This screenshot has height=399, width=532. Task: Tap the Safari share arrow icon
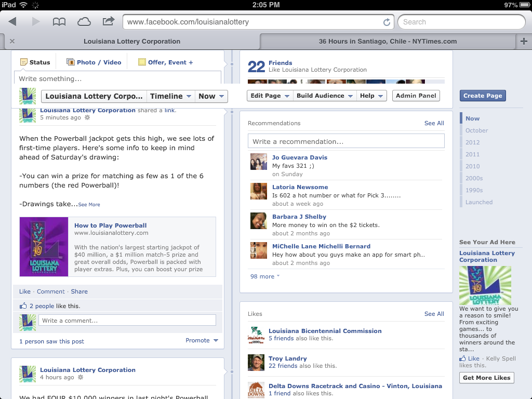tap(108, 21)
